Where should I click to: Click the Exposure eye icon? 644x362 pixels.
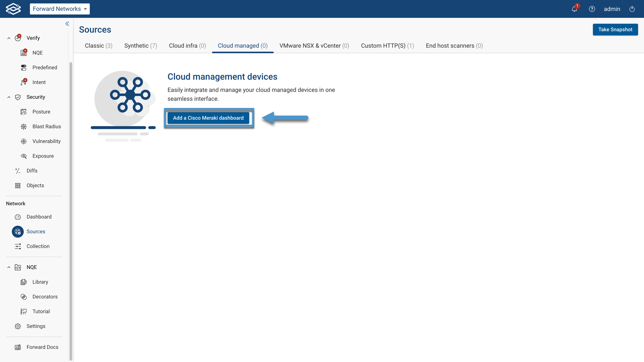(23, 156)
